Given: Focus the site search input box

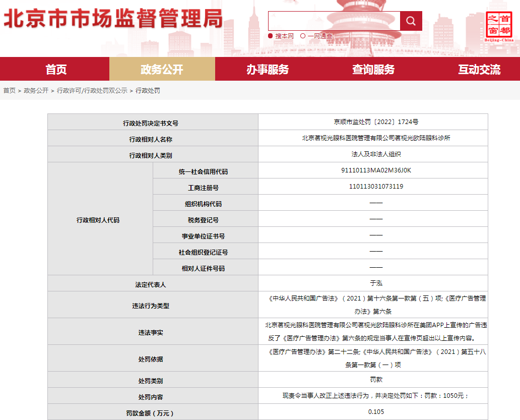Looking at the screenshot, I should 334,21.
